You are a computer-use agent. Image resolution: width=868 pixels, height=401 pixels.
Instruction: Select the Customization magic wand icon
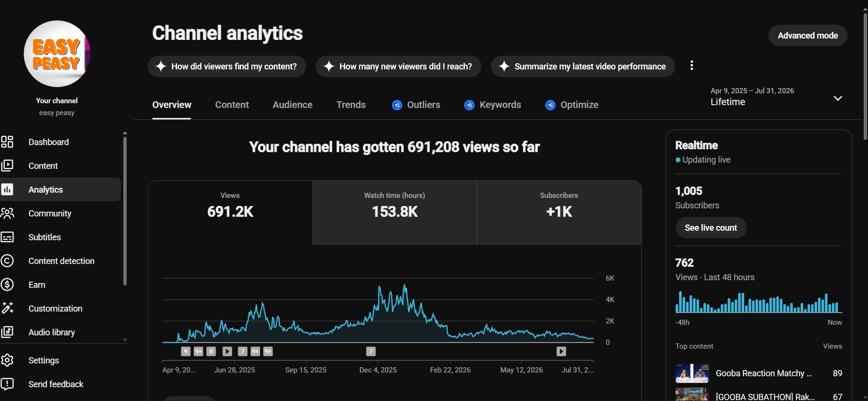[7, 308]
